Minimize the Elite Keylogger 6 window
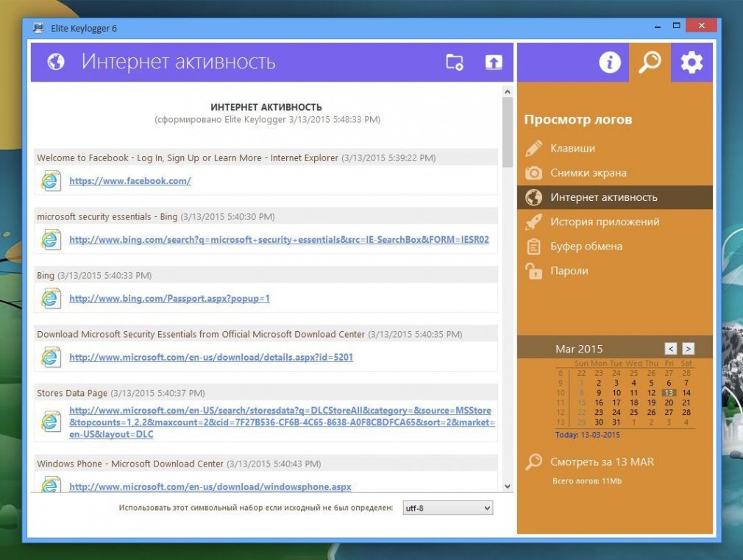 (x=657, y=27)
